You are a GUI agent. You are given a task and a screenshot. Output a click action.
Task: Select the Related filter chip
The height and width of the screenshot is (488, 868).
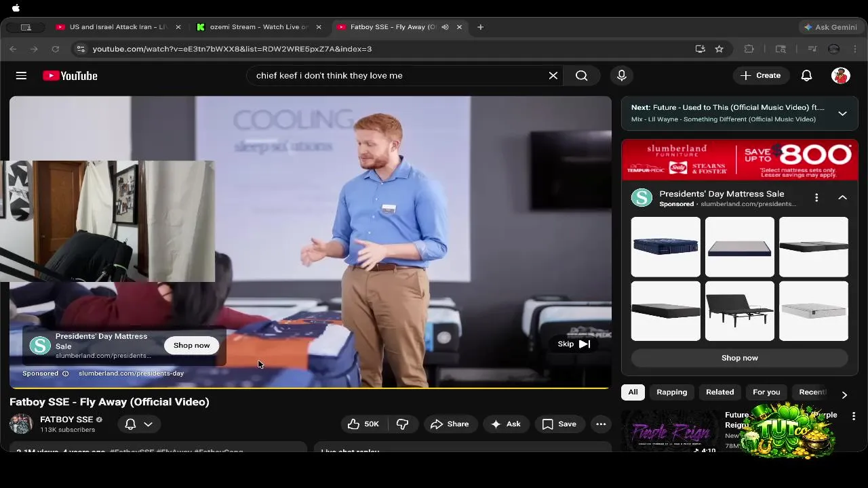[x=720, y=392]
